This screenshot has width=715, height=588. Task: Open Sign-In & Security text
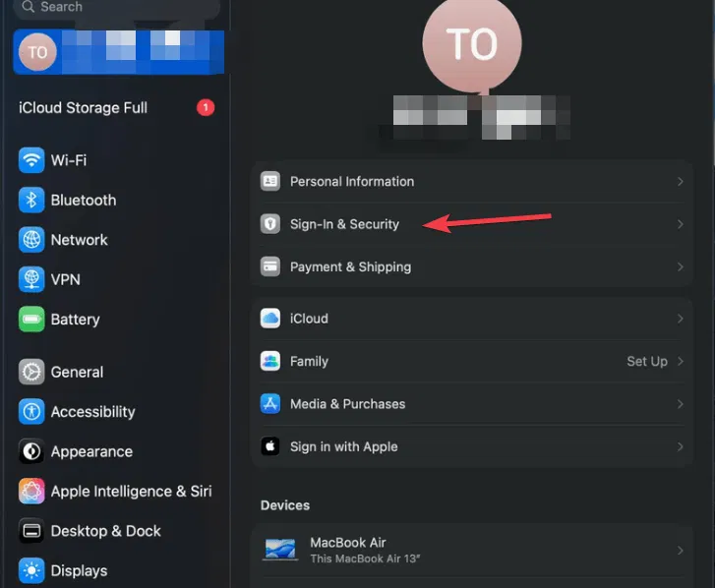(345, 224)
